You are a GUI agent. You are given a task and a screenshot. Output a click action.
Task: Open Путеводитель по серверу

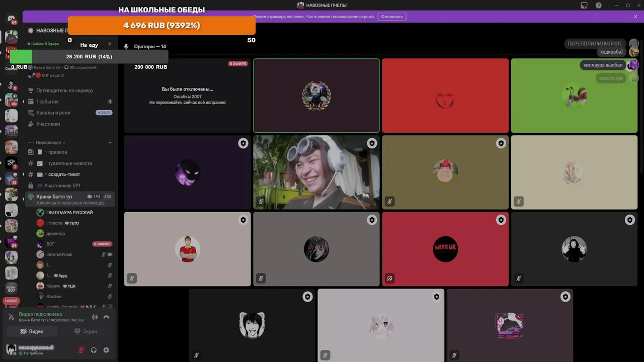pos(69,90)
